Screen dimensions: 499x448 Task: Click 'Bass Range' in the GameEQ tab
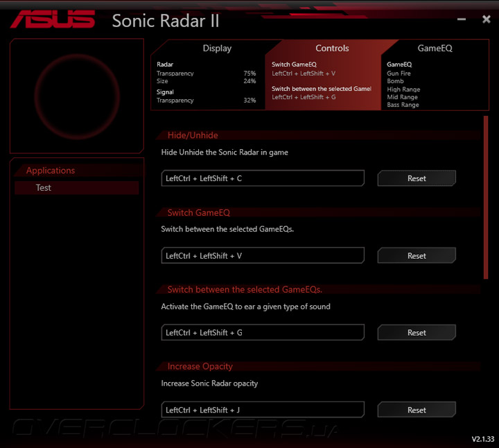[x=403, y=105]
